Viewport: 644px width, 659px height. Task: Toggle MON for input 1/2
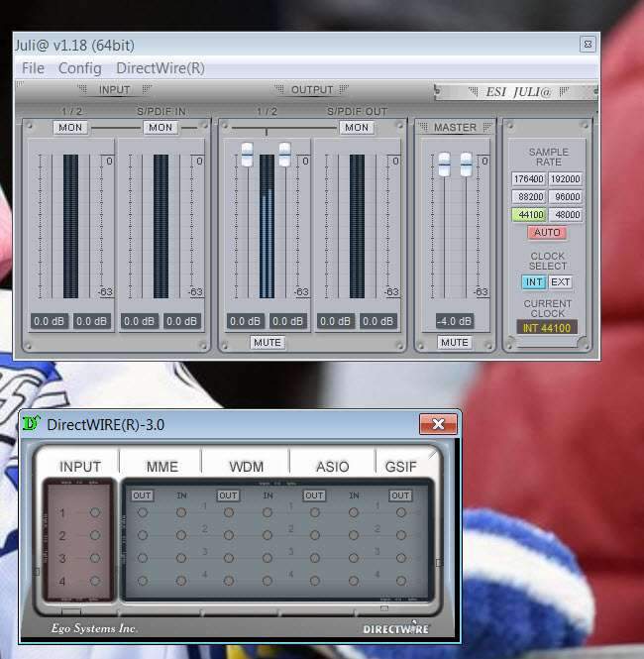[x=70, y=128]
